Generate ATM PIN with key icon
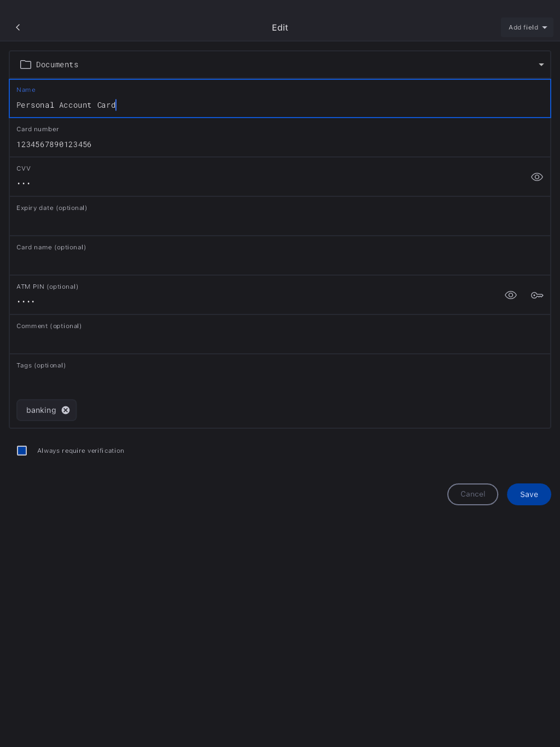Screen dimensions: 560x747 click(x=537, y=295)
